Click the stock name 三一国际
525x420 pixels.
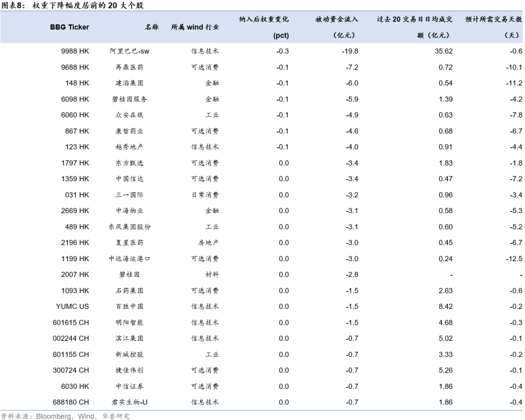tap(130, 195)
